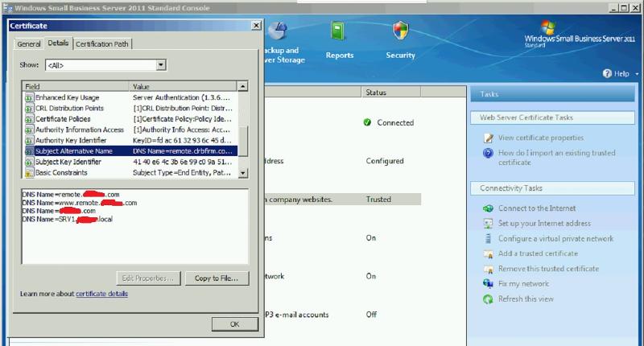
Task: Select the Enhanced Key Usage row
Action: point(130,97)
